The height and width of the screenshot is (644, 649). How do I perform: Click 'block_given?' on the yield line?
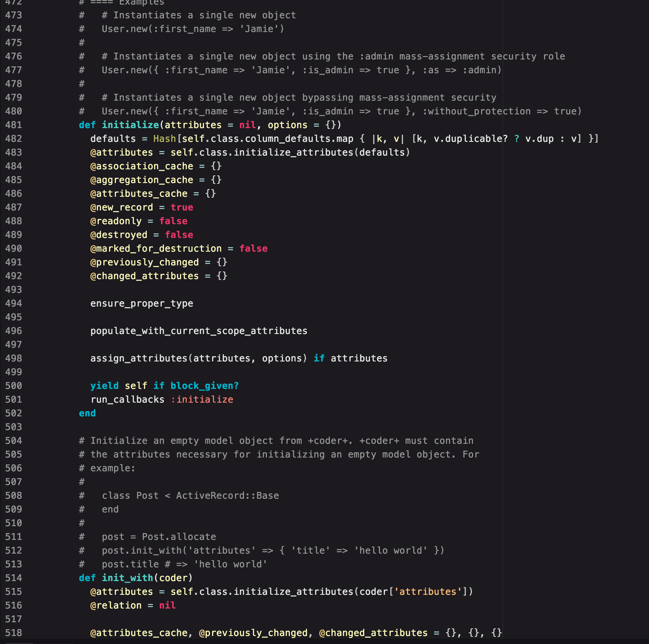click(x=204, y=385)
